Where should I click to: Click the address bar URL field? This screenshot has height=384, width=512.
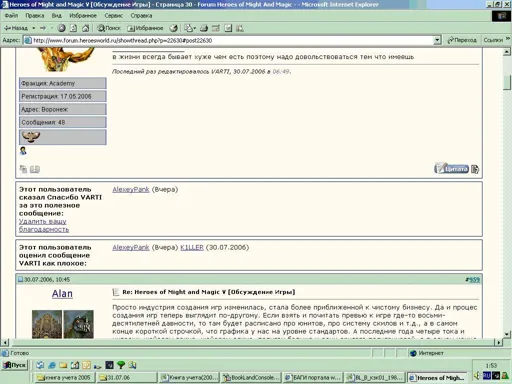pos(232,40)
